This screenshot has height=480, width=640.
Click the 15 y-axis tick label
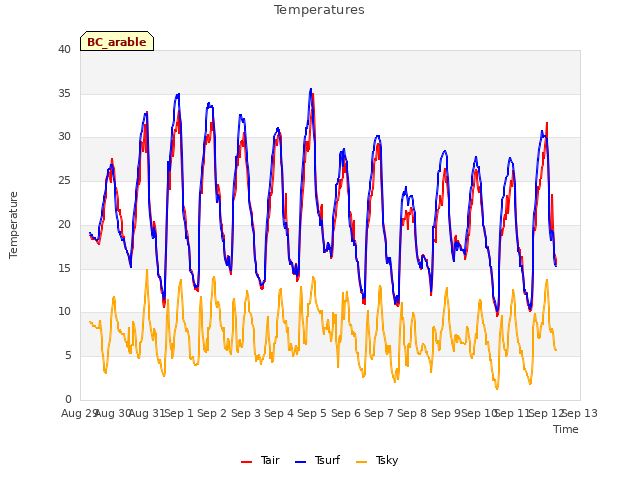pyautogui.click(x=64, y=268)
